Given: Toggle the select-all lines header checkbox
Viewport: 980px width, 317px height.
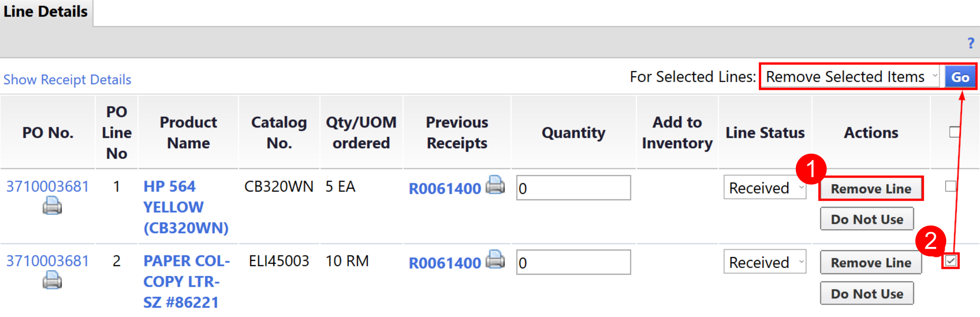Looking at the screenshot, I should coord(955,132).
